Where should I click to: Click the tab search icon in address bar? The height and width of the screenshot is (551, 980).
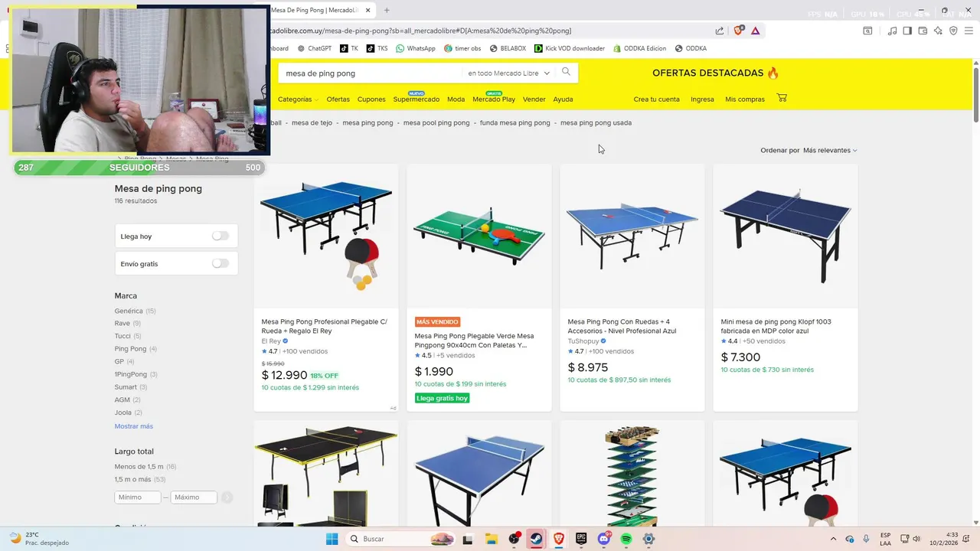[x=867, y=31]
